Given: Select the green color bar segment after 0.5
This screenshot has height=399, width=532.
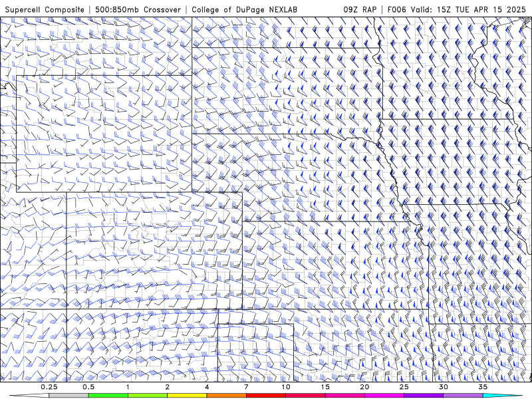Looking at the screenshot, I should tap(108, 396).
